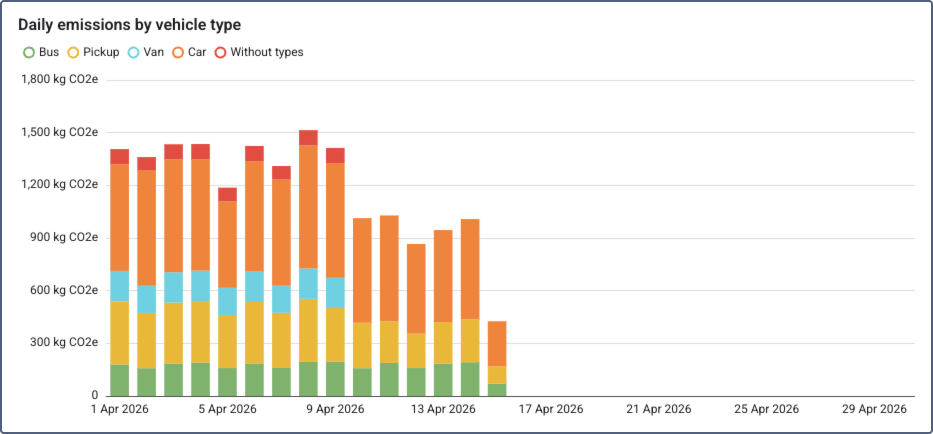The width and height of the screenshot is (933, 434).
Task: Select the blue Van segment on 9 Apr bar
Action: point(335,292)
